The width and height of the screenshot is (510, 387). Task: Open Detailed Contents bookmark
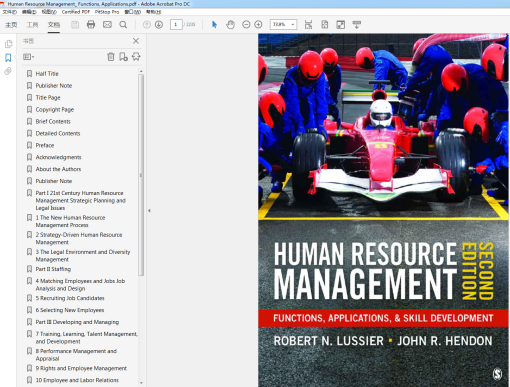coord(58,134)
